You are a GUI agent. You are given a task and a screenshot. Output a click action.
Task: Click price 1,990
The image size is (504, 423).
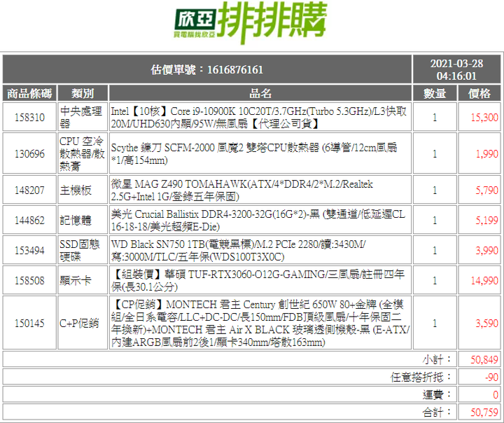tap(487, 153)
